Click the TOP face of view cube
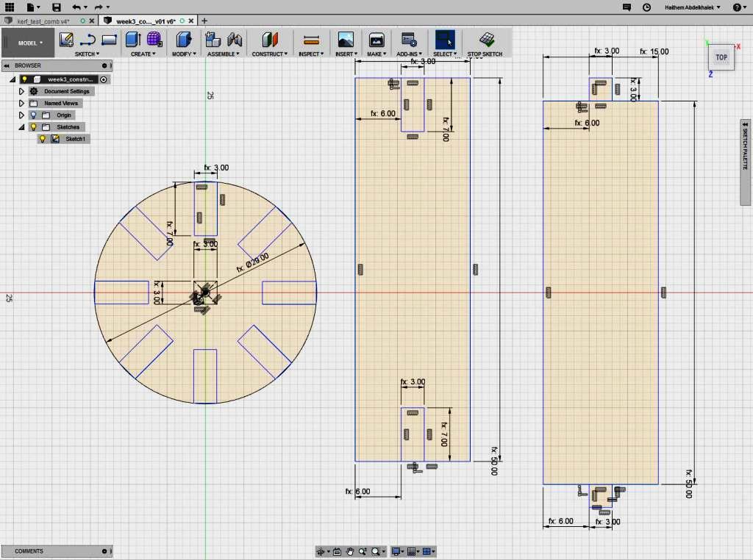This screenshot has height=560, width=753. (721, 57)
